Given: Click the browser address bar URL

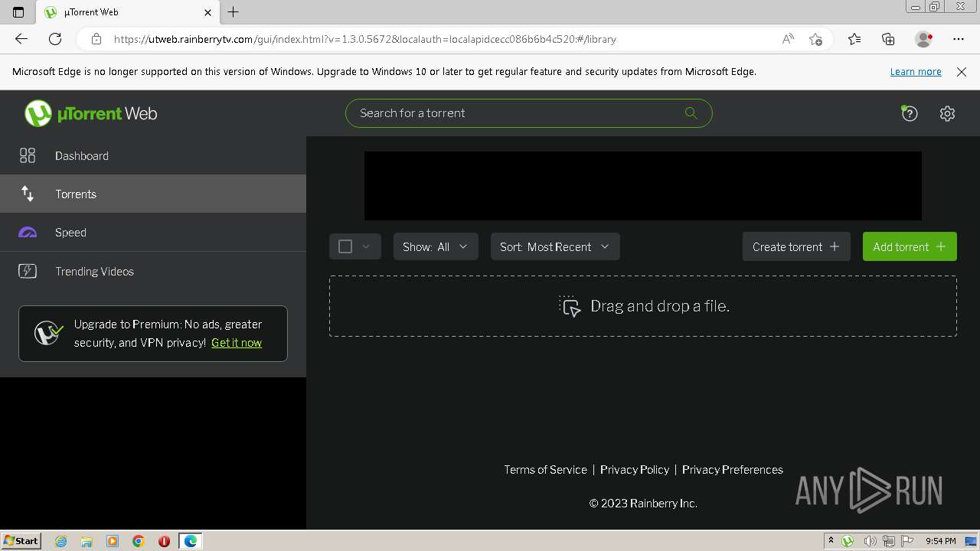Looking at the screenshot, I should click(x=365, y=39).
